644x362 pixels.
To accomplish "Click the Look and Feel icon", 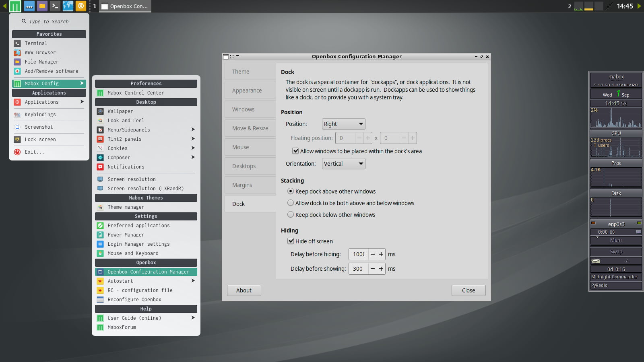I will coord(100,121).
